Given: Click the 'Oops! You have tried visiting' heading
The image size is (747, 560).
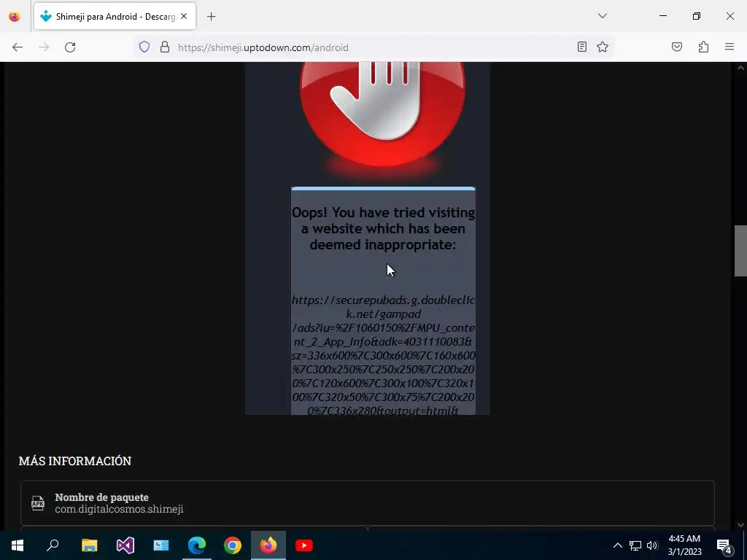Looking at the screenshot, I should [x=383, y=228].
